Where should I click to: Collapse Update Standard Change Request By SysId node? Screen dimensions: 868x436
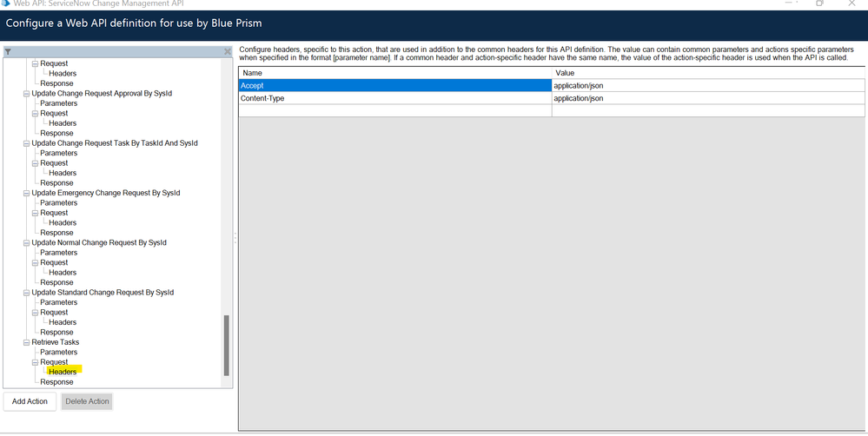pos(26,293)
